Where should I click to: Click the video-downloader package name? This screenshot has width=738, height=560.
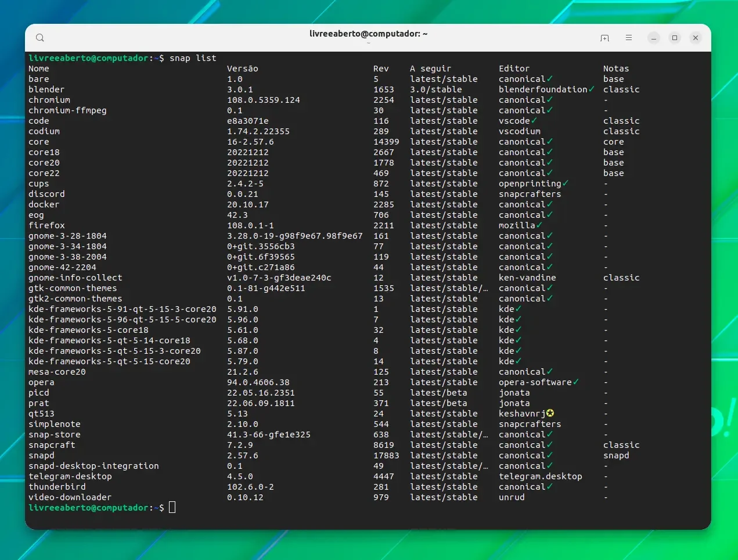point(70,497)
